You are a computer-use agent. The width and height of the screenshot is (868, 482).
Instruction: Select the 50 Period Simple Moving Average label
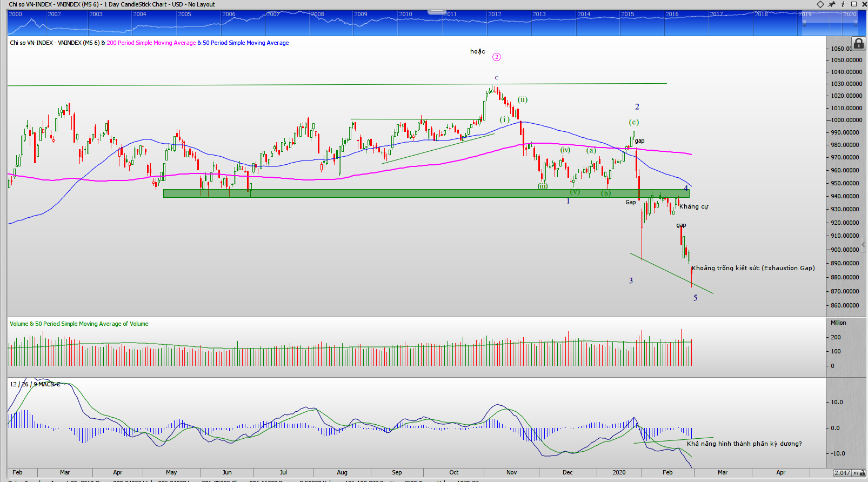pyautogui.click(x=245, y=43)
